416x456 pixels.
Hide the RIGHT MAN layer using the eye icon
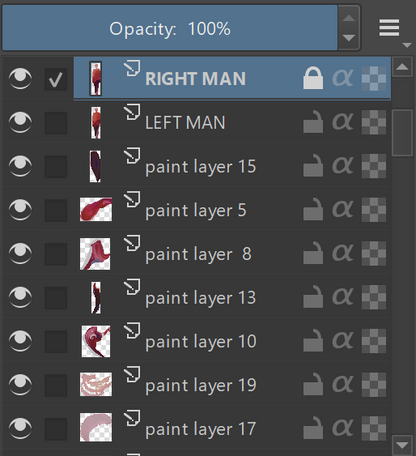[20, 78]
